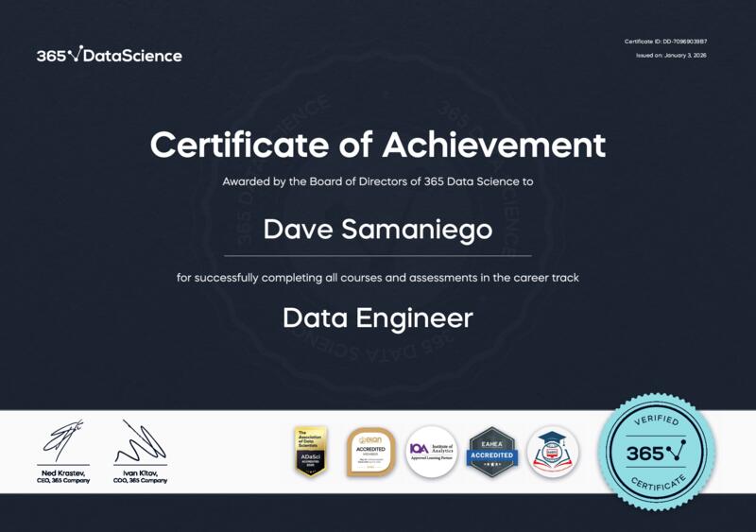
Task: Click the Certificate of Achievement heading
Action: 378,146
